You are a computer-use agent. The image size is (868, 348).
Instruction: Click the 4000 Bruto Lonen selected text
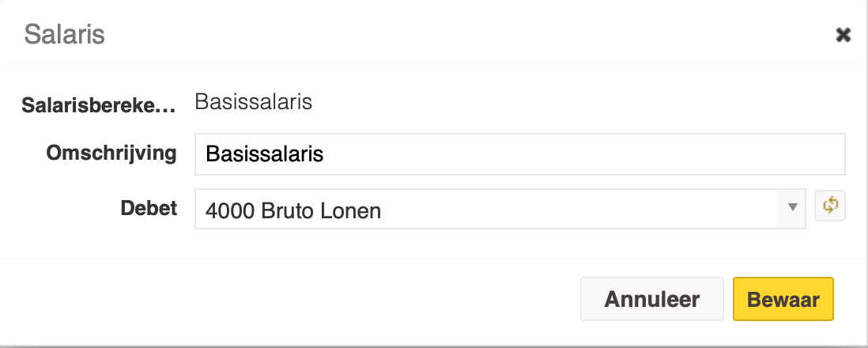coord(292,210)
